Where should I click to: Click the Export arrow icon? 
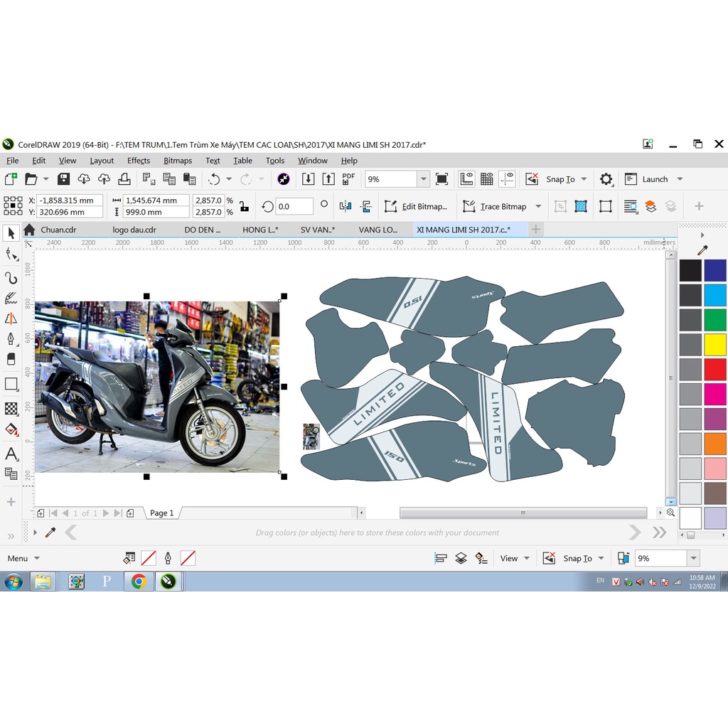pos(328,179)
